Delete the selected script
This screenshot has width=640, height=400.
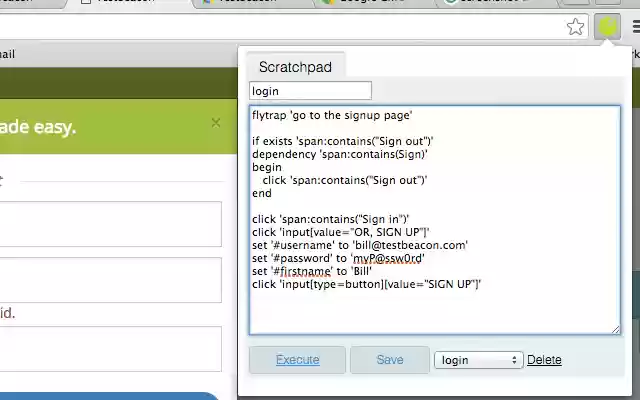tap(544, 360)
